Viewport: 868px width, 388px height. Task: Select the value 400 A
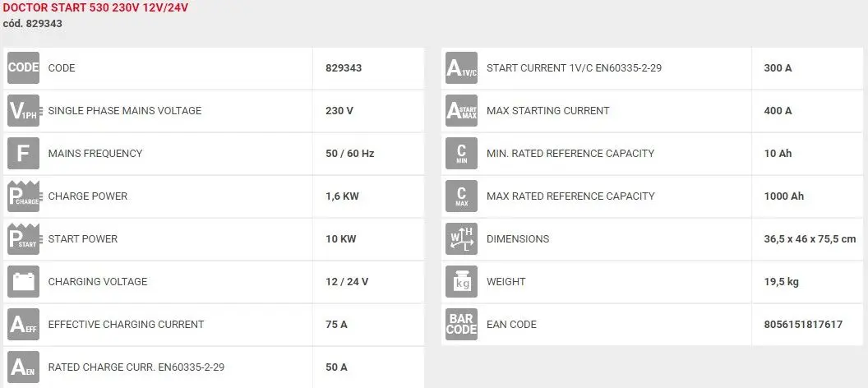(778, 111)
